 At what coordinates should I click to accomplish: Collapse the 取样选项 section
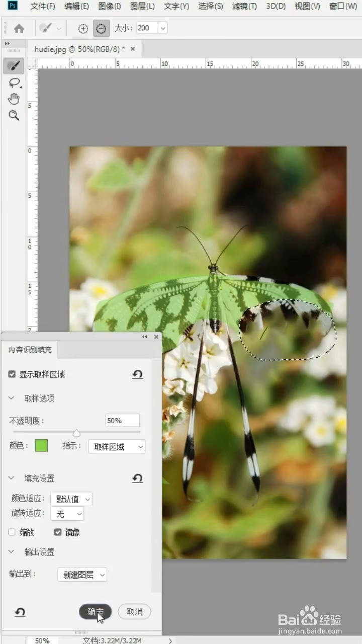point(12,398)
